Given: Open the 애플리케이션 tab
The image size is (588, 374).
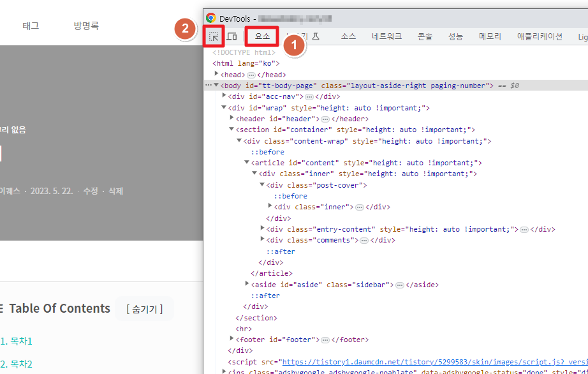Looking at the screenshot, I should 540,36.
